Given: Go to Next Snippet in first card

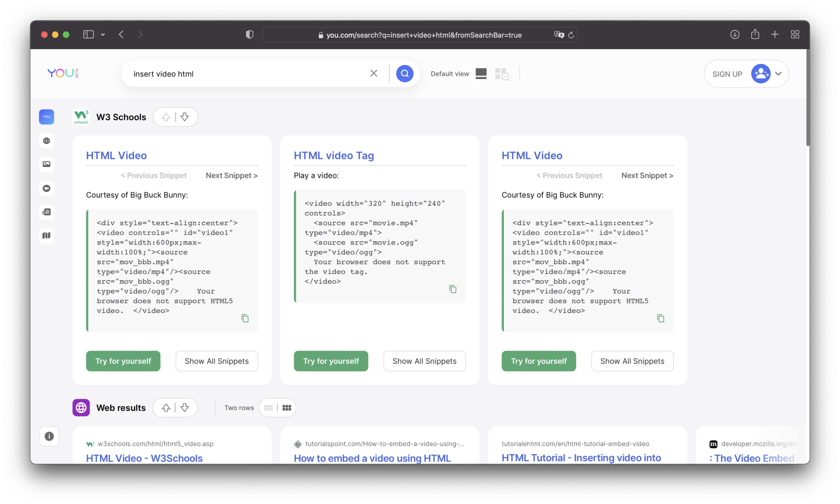Looking at the screenshot, I should 231,175.
